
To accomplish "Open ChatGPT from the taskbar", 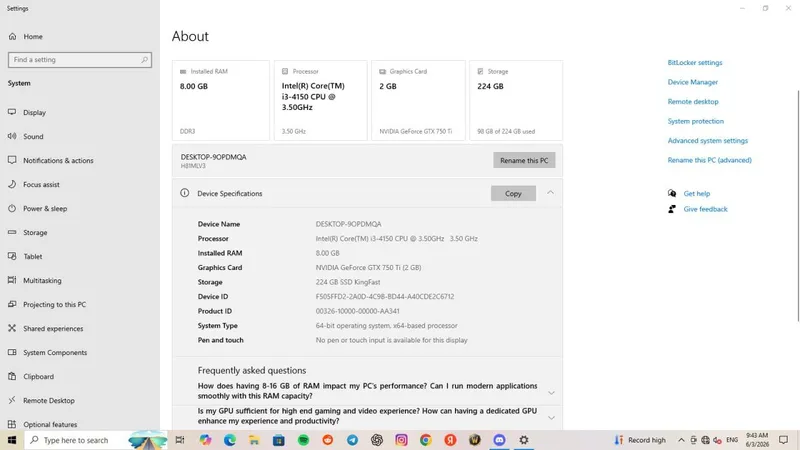I will point(377,440).
